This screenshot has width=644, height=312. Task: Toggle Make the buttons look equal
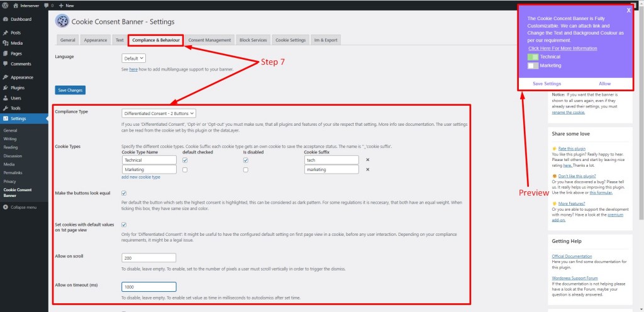click(x=124, y=193)
